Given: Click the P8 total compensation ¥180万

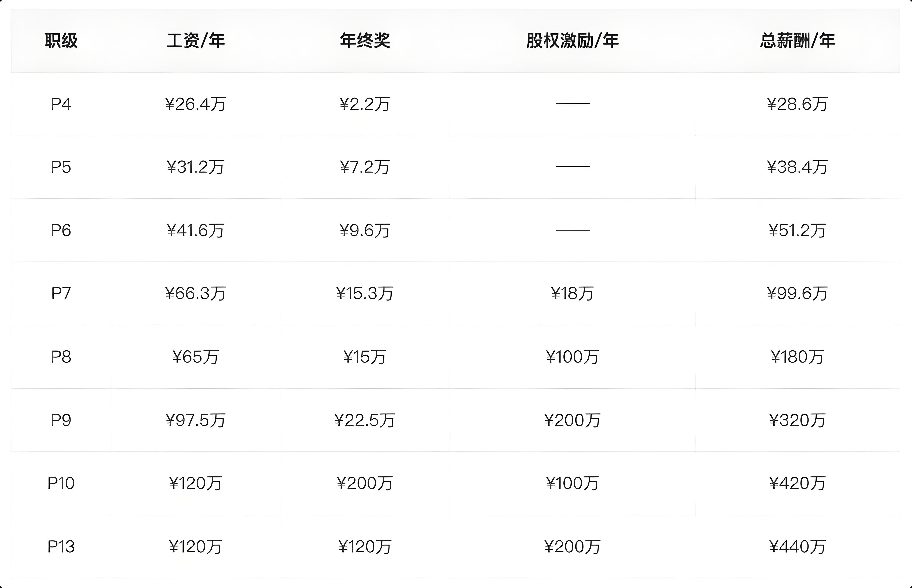Looking at the screenshot, I should coord(797,357).
